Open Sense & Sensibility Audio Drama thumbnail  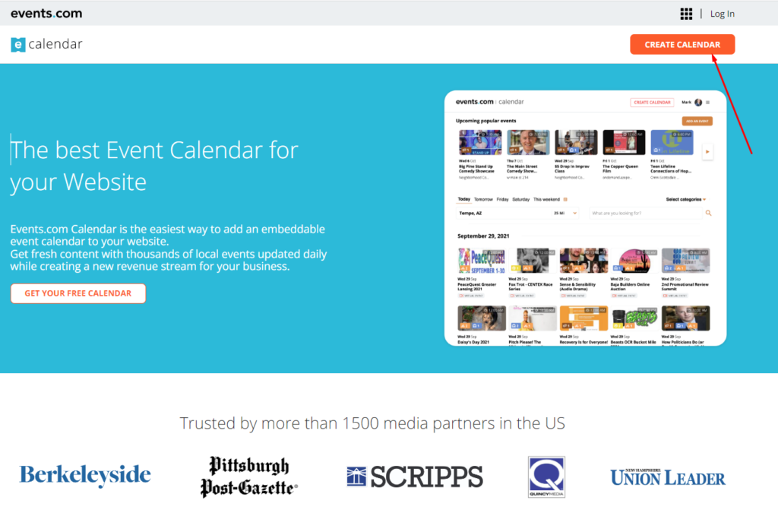click(583, 261)
